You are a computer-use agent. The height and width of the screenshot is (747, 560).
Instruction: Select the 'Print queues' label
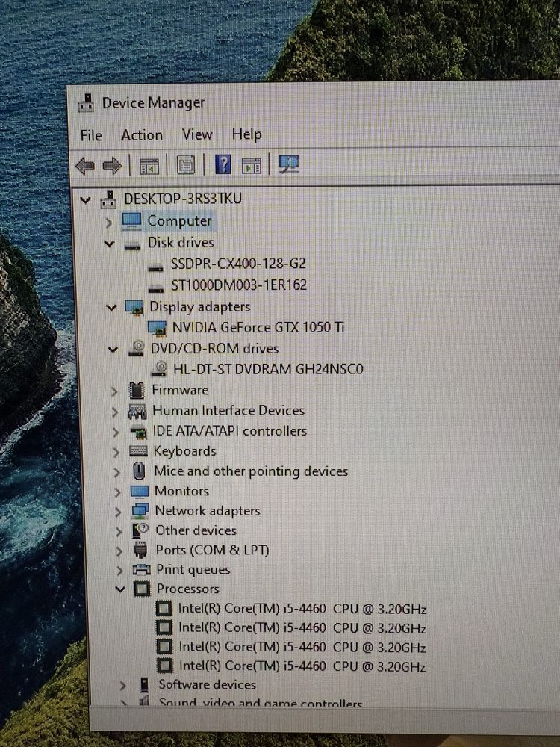[193, 570]
